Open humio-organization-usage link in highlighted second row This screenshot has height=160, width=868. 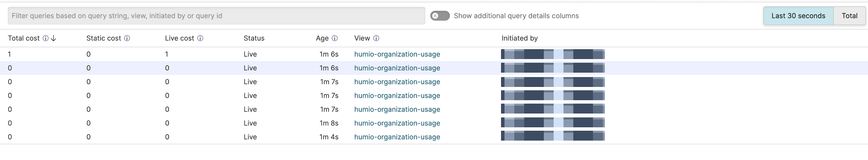coord(397,68)
